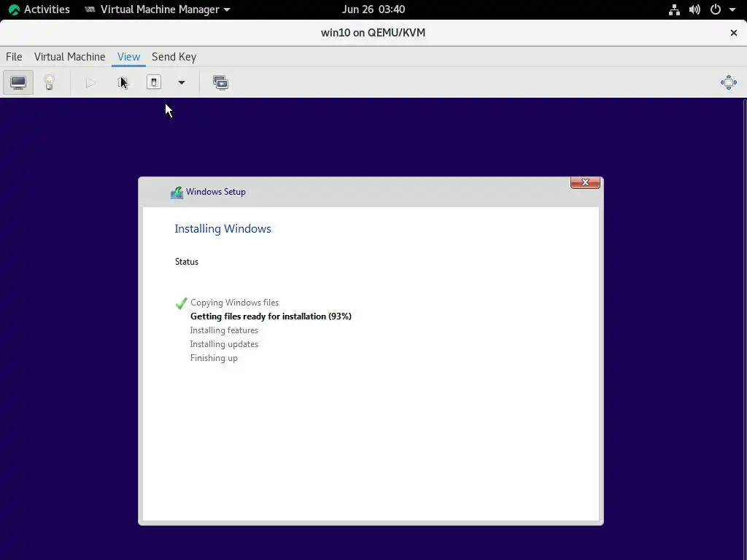
Task: Close the win10 on QEMU/KVM window
Action: 734,32
